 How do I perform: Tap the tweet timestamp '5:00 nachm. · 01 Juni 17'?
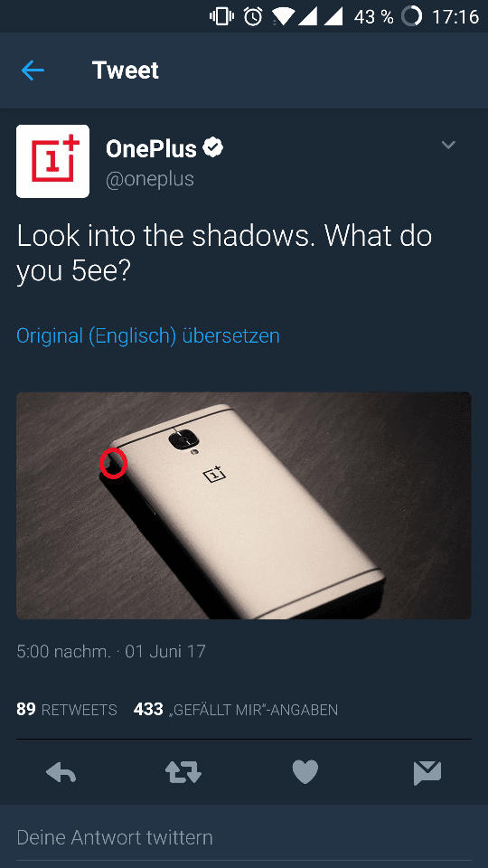pyautogui.click(x=111, y=651)
